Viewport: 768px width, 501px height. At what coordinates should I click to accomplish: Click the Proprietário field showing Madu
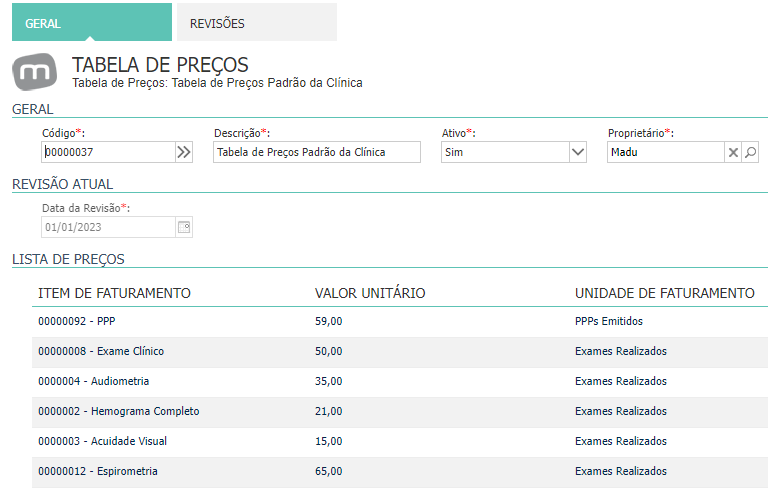coord(666,152)
